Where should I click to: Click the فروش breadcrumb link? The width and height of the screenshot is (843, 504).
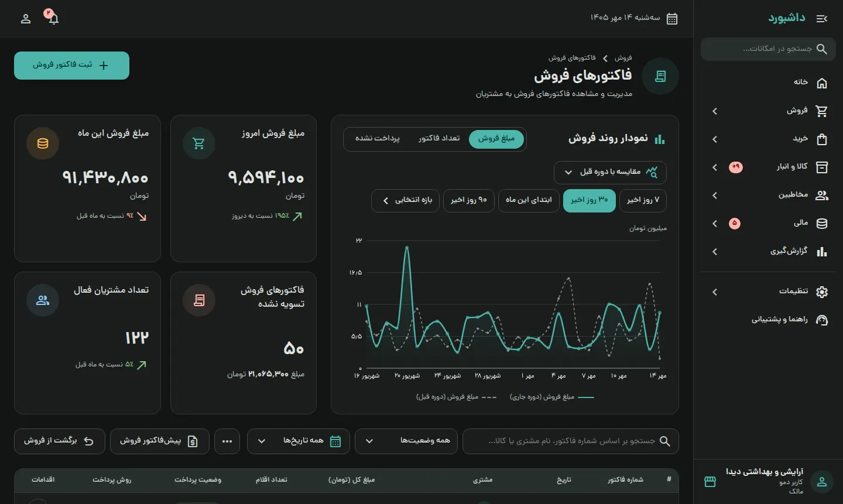pos(623,58)
